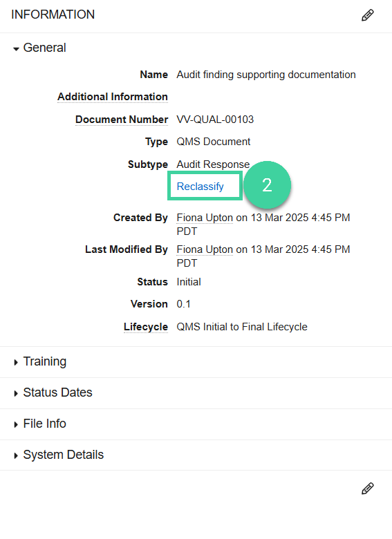Viewport: 392px width, 539px height.
Task: Click the General section heading
Action: (44, 48)
